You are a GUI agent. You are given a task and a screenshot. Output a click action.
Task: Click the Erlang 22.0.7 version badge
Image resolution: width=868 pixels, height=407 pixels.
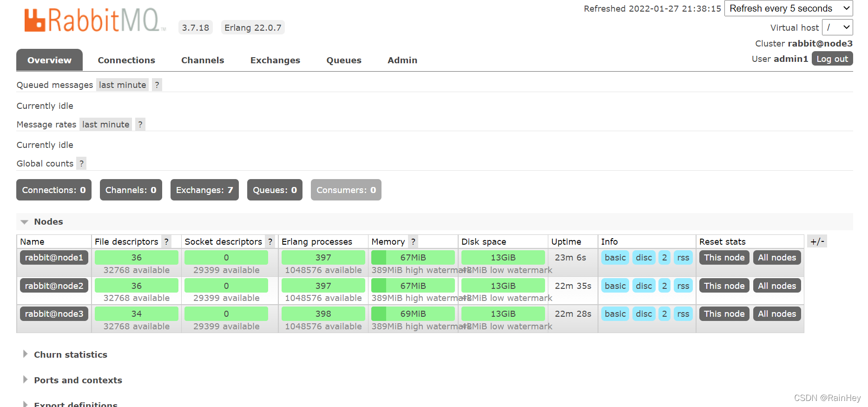253,27
